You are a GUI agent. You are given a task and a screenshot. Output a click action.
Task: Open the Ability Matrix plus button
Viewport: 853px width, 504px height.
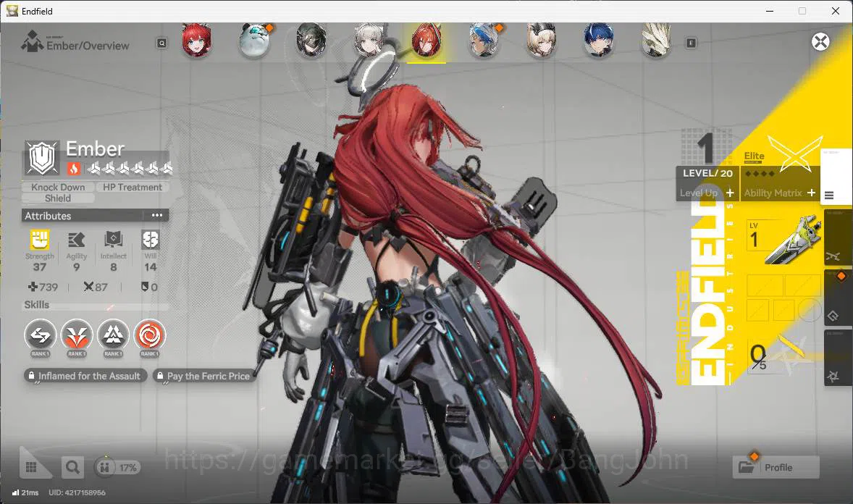(x=811, y=193)
